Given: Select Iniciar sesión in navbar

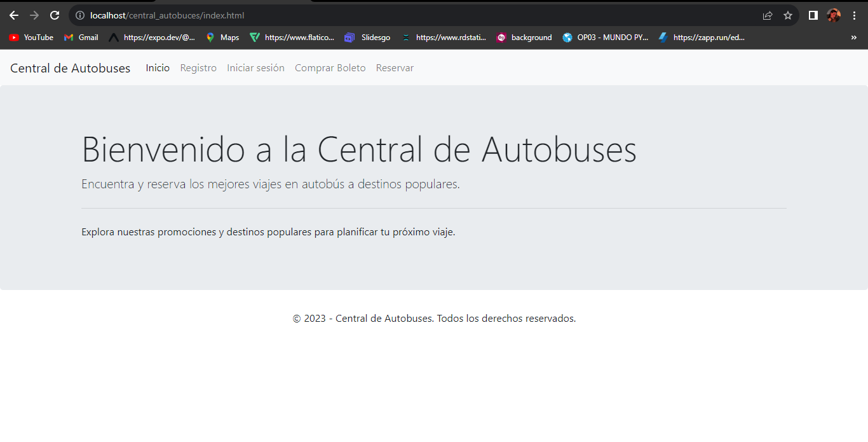Looking at the screenshot, I should [255, 68].
